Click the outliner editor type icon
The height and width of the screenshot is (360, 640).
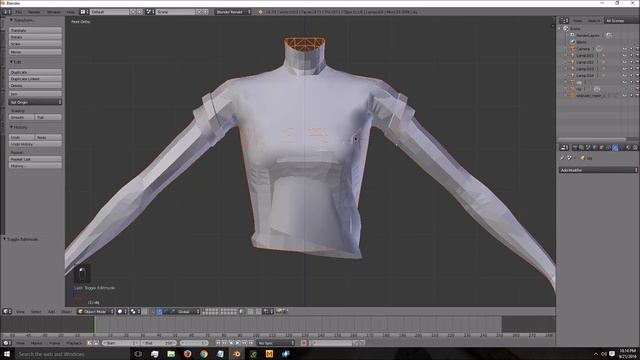pos(564,20)
